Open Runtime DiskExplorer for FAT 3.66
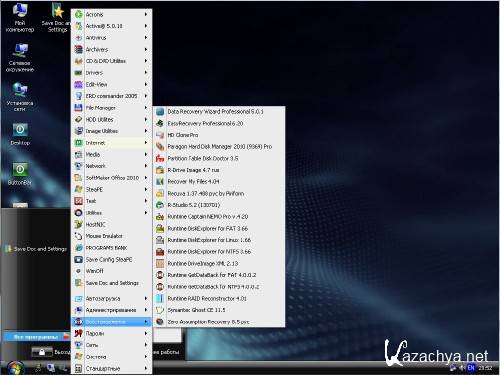500x375 pixels. (219, 228)
